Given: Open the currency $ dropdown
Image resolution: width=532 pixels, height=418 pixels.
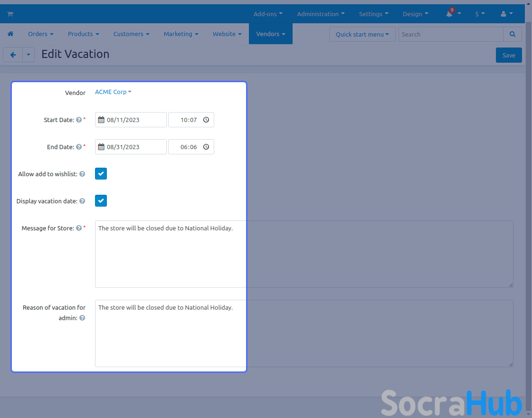Looking at the screenshot, I should 480,14.
